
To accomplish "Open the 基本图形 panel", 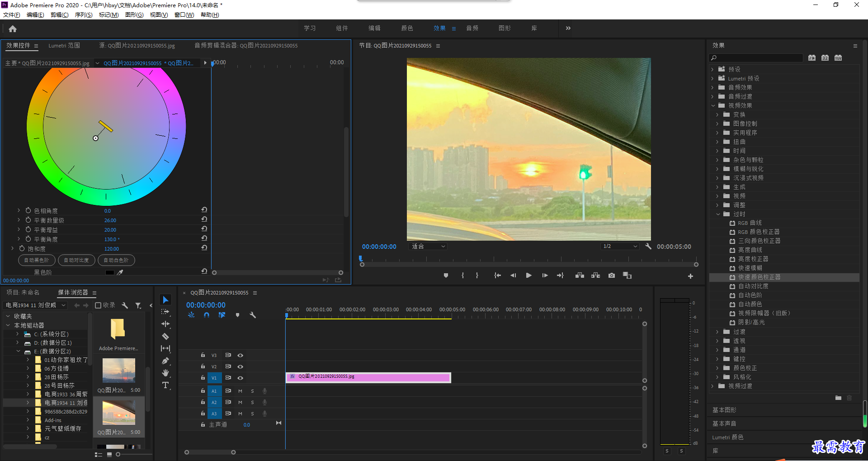I will (724, 410).
